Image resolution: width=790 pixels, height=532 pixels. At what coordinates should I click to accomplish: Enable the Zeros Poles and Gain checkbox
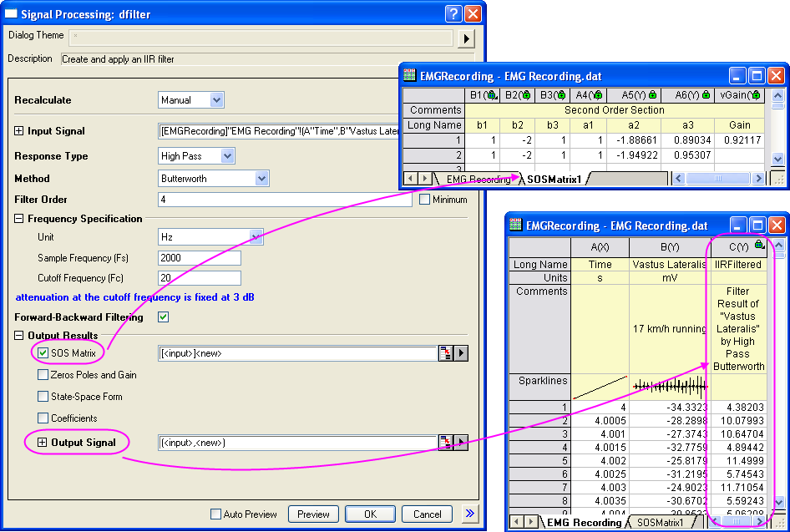(43, 375)
